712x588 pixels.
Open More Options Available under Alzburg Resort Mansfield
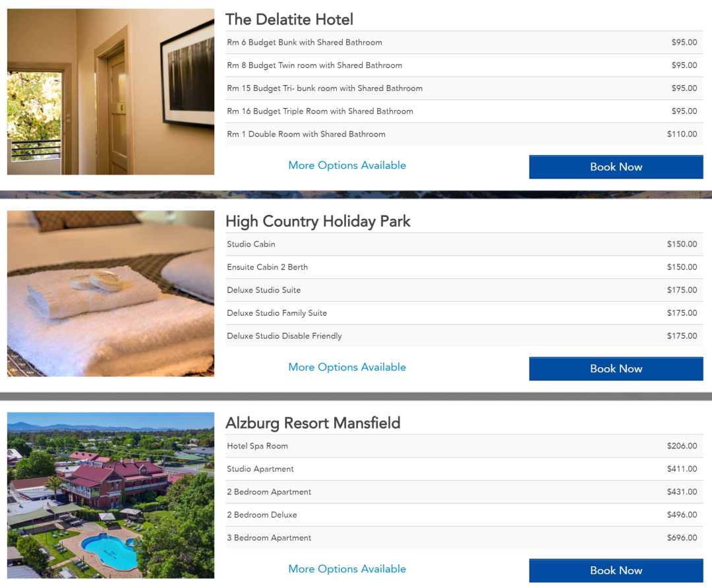347,569
